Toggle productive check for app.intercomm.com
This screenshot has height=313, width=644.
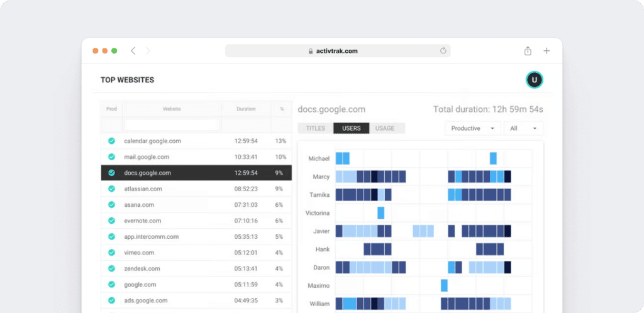(x=111, y=237)
